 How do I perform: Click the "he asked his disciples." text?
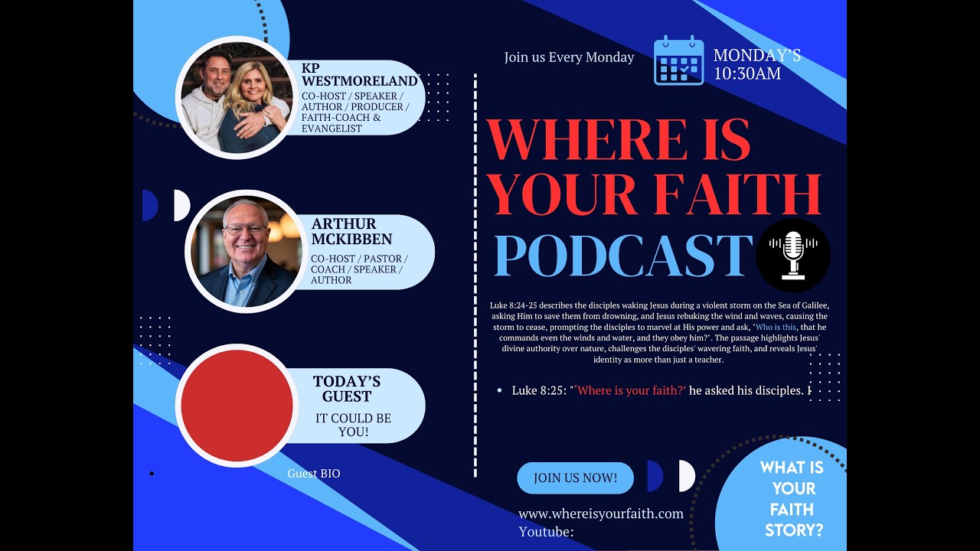point(746,390)
